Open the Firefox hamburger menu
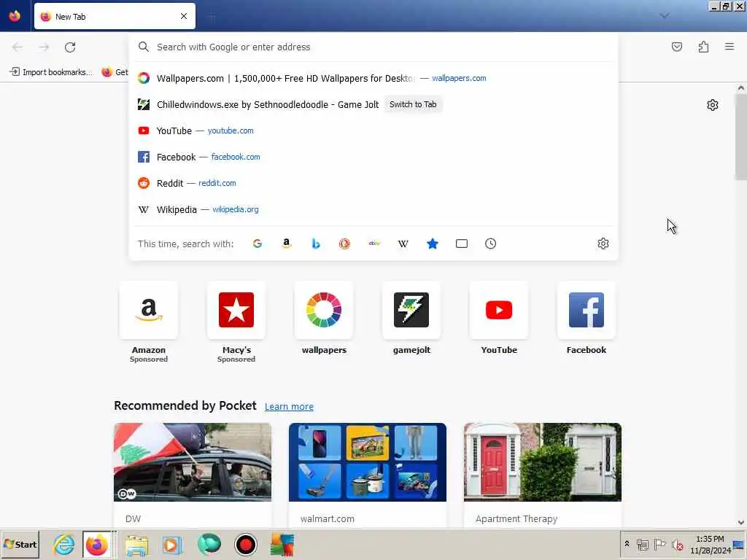Viewport: 747px width, 560px height. point(729,47)
